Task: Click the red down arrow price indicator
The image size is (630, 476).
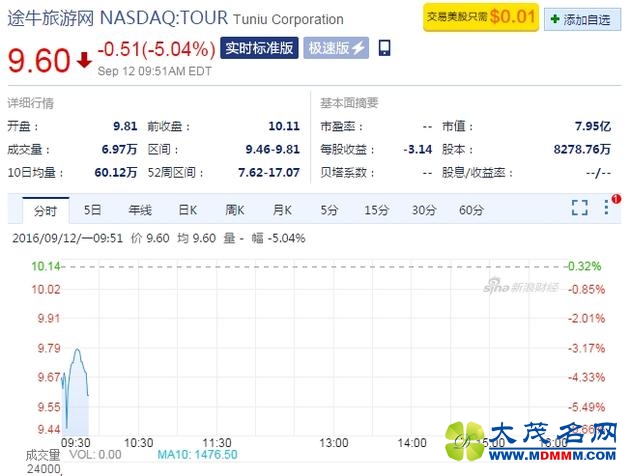Action: [84, 60]
